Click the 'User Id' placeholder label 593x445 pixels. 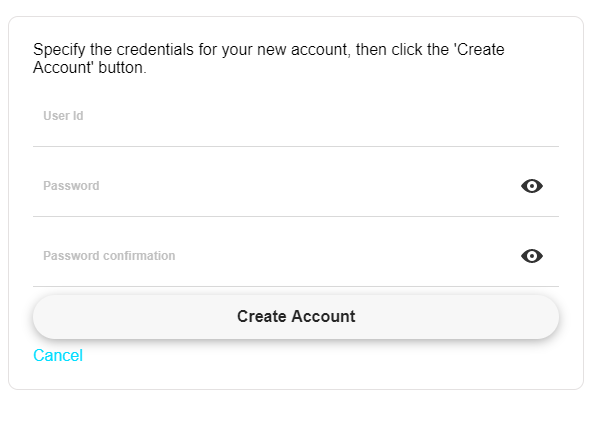63,116
